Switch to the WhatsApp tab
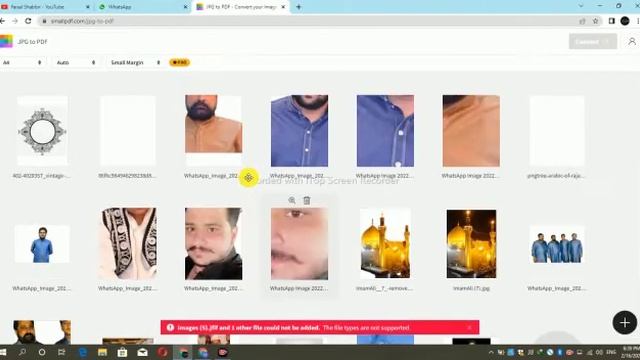The image size is (640, 360). pyautogui.click(x=143, y=7)
